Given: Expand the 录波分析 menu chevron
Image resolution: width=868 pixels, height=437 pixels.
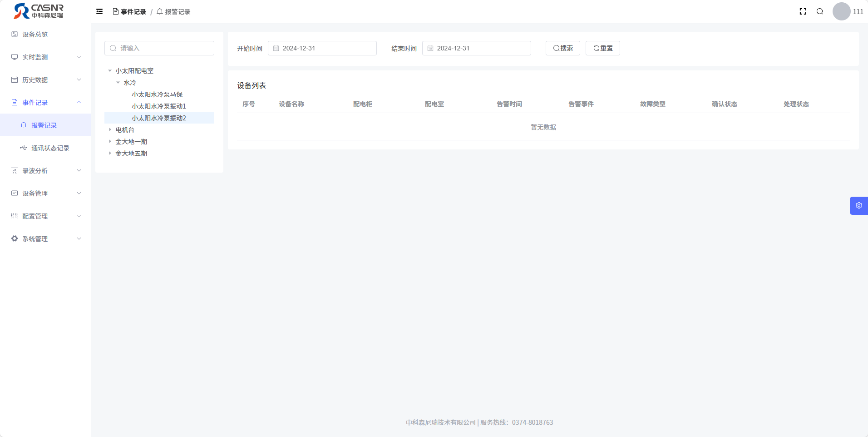Looking at the screenshot, I should [79, 170].
